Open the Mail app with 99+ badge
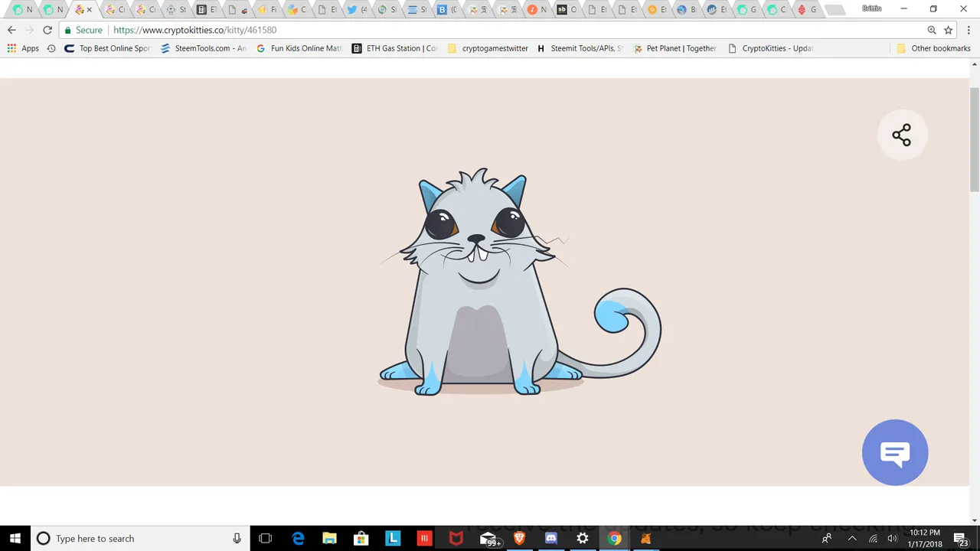The image size is (980, 551). tap(489, 539)
